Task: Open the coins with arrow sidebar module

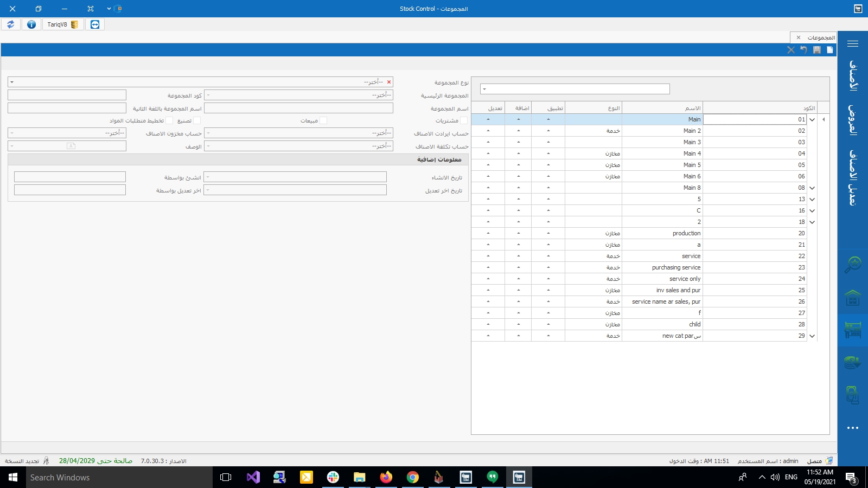Action: [x=852, y=362]
